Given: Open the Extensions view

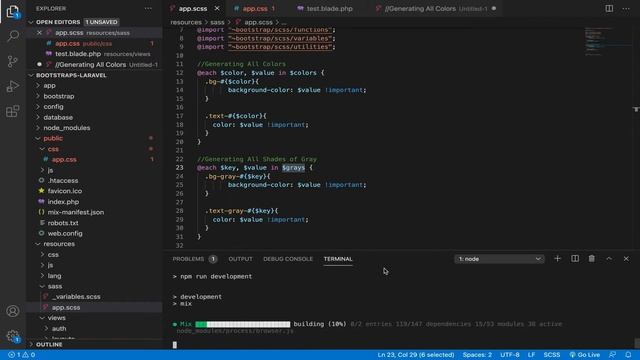Looking at the screenshot, I should 13,111.
